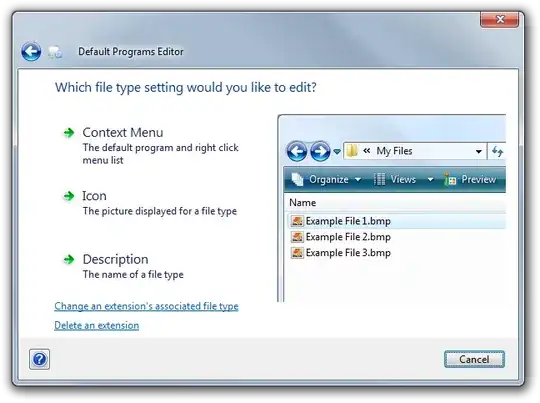
Task: Click the blue help question mark icon
Action: (x=40, y=359)
